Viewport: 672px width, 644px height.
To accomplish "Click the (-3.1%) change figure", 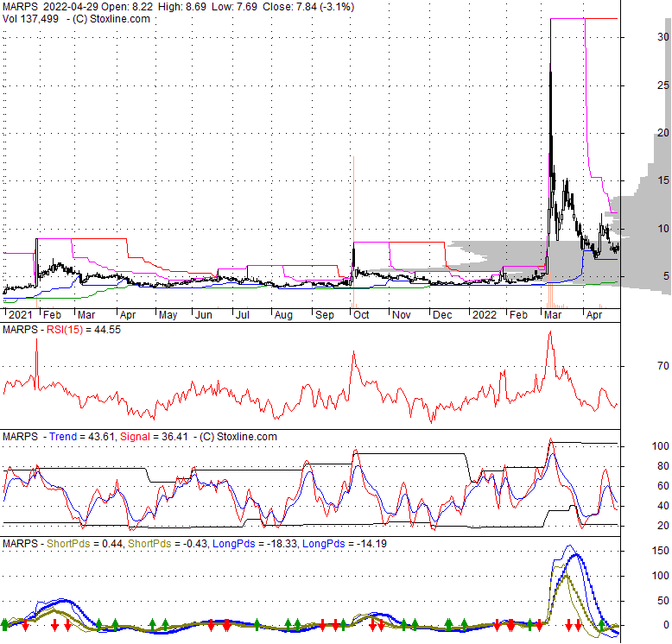I will tap(336, 7).
